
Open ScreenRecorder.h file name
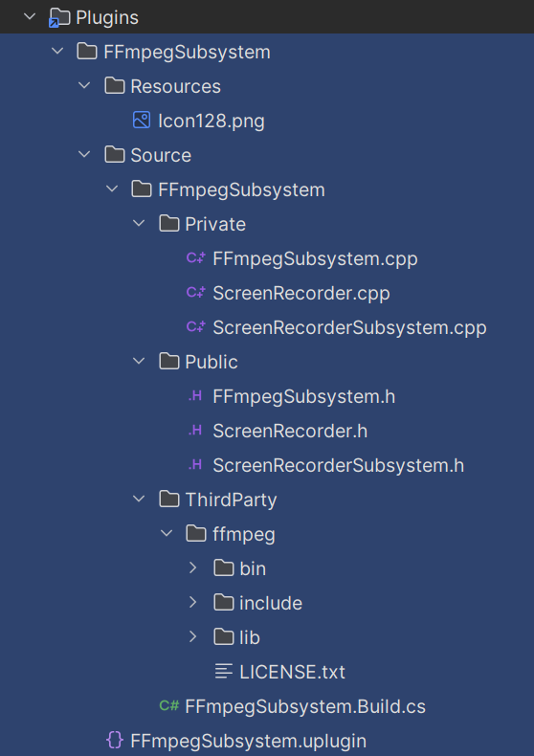[x=290, y=431]
